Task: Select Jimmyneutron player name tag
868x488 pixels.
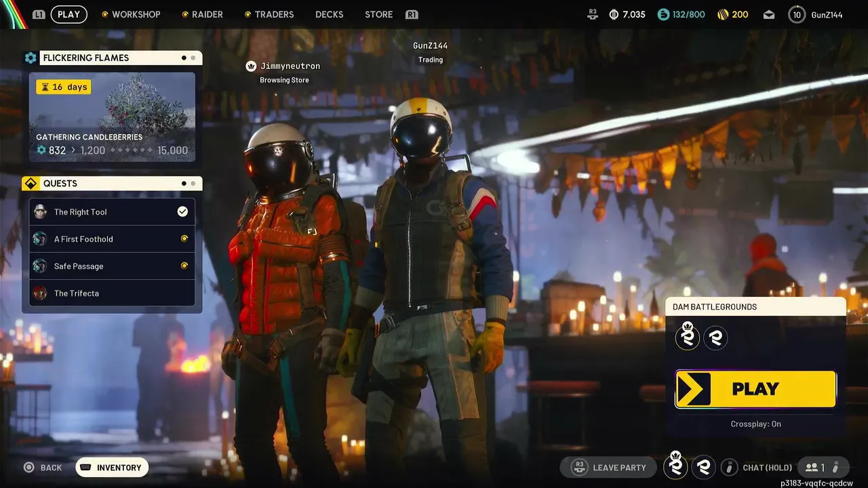Action: (x=290, y=66)
